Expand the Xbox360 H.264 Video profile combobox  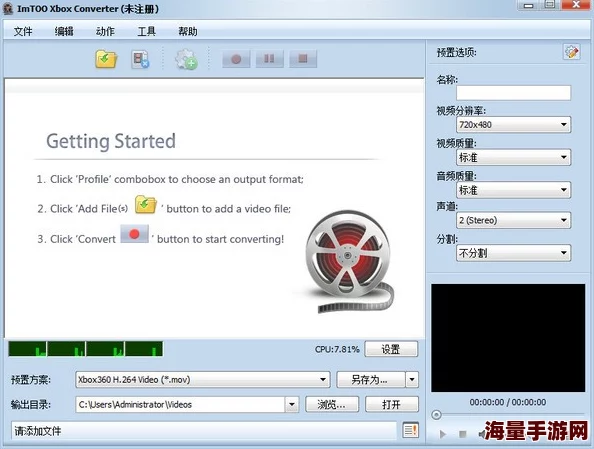(x=203, y=379)
